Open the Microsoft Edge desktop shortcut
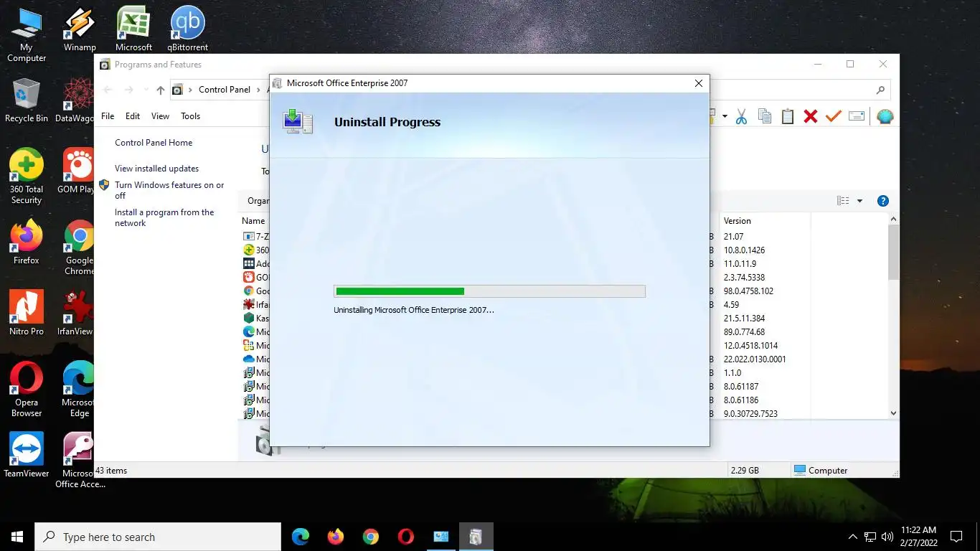 (79, 390)
